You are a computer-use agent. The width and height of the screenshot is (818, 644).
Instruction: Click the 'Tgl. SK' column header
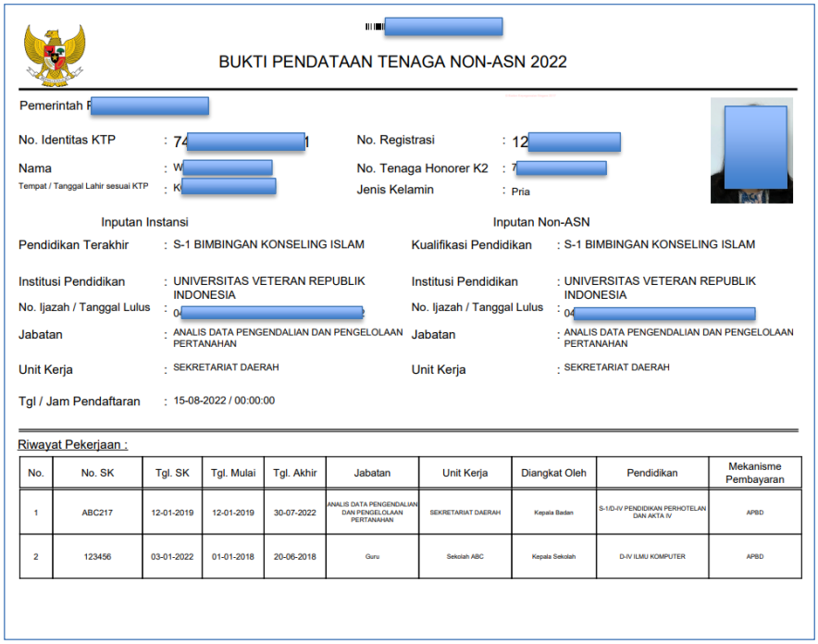pos(172,473)
